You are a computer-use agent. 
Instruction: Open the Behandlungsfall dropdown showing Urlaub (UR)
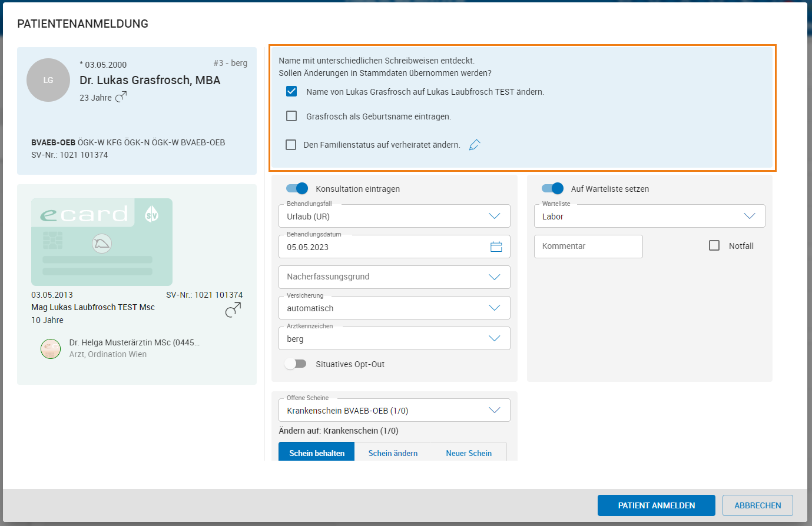[494, 216]
